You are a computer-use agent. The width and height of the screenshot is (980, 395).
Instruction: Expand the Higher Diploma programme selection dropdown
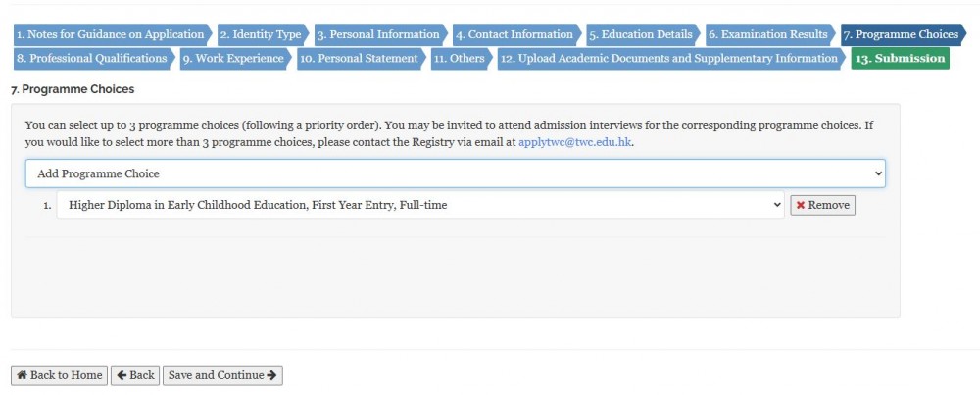(x=419, y=205)
